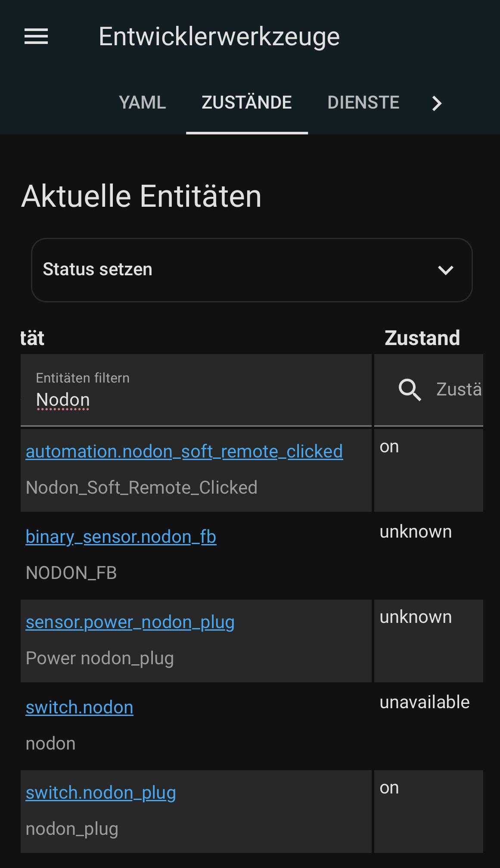Image resolution: width=500 pixels, height=868 pixels.
Task: Switch to the YAML tab
Action: [142, 103]
